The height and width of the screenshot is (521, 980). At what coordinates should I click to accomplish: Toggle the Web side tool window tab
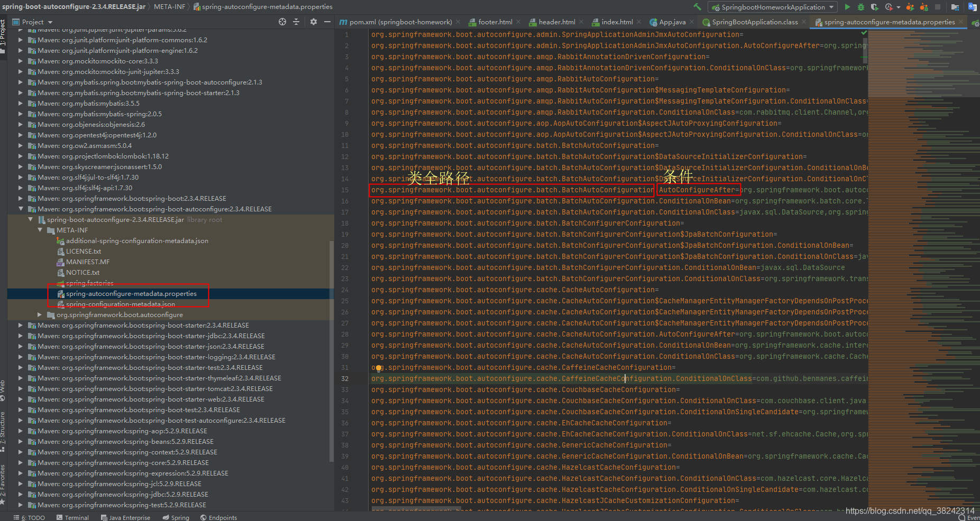coord(3,389)
